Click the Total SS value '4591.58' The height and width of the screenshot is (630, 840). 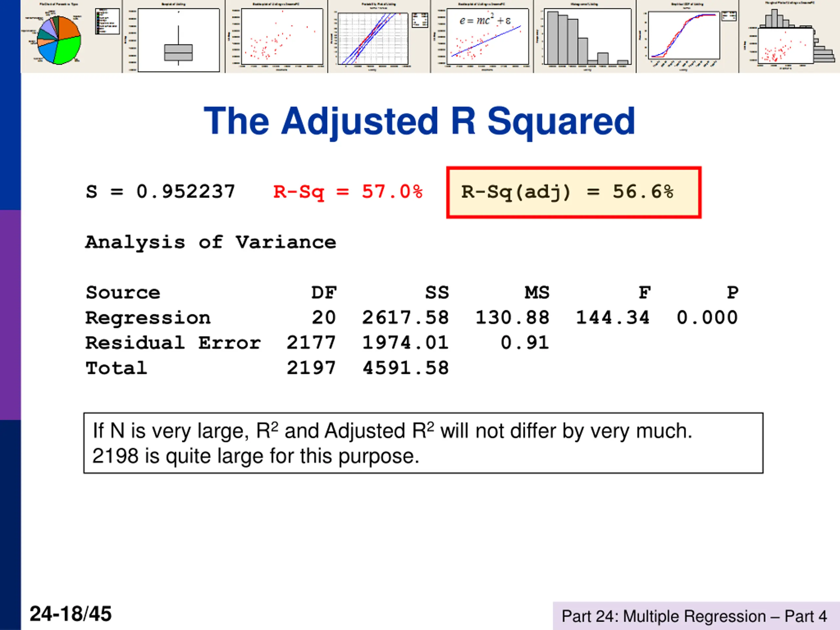[x=406, y=368]
